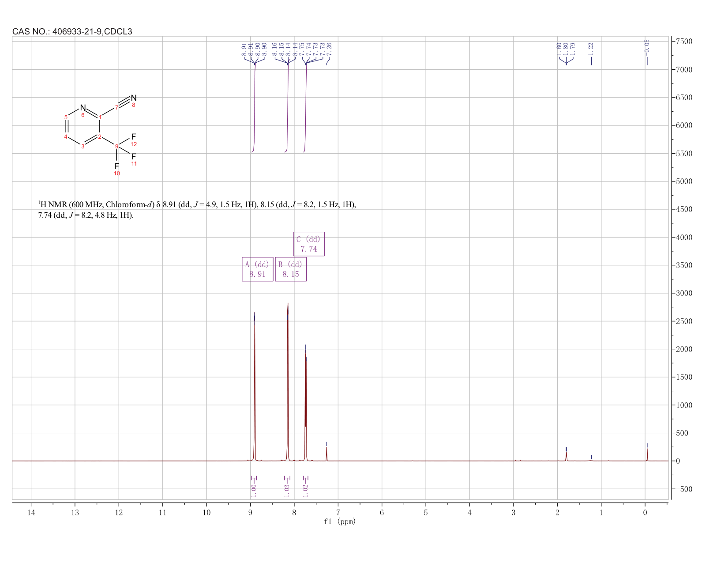The image size is (728, 563).
Task: Click the integral value 1.02
Action: pos(306,490)
